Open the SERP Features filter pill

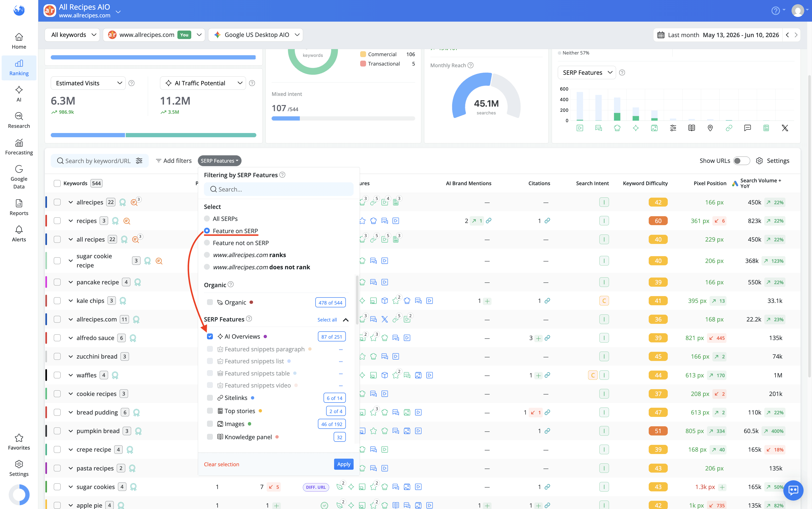(x=219, y=161)
